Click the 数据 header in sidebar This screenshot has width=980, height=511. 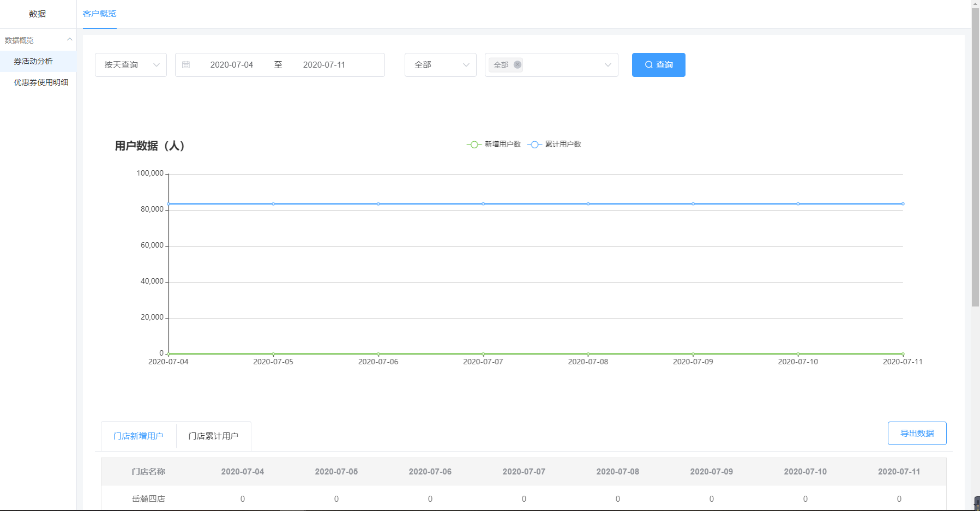point(38,14)
